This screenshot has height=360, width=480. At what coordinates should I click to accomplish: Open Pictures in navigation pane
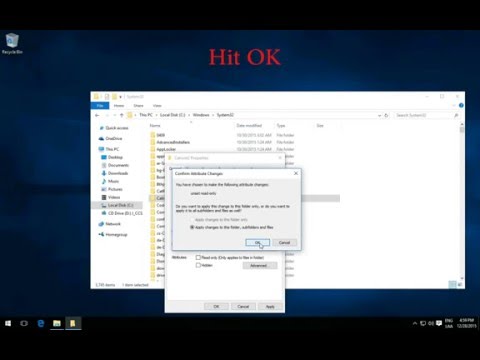[x=115, y=189]
